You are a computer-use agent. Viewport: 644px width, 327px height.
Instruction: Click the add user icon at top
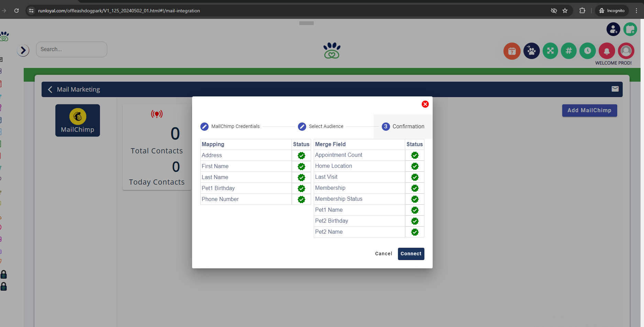[x=613, y=29]
